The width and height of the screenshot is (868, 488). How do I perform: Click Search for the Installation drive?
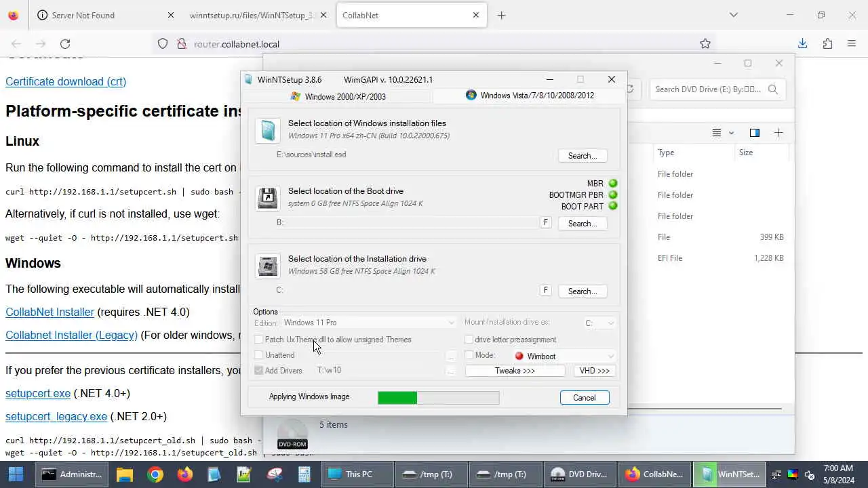(583, 291)
